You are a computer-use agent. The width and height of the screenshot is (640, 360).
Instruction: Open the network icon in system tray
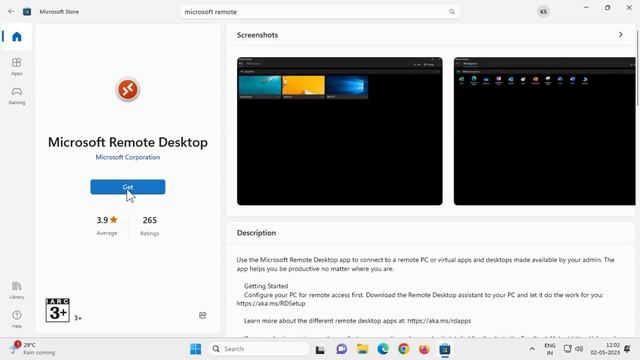click(567, 349)
